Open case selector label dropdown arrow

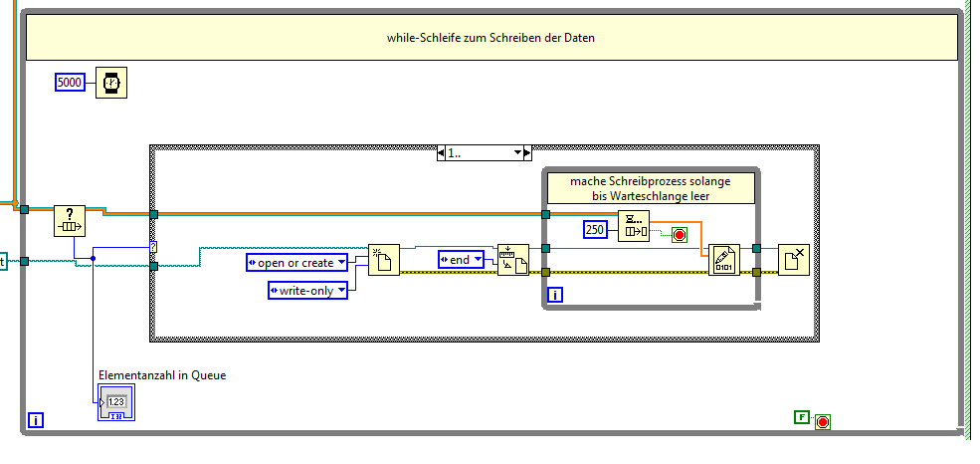517,152
